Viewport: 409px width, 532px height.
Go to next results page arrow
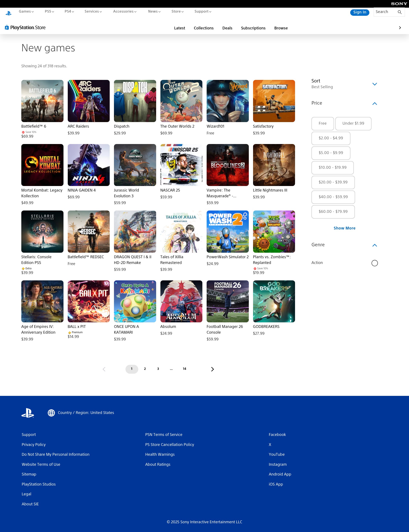[213, 369]
